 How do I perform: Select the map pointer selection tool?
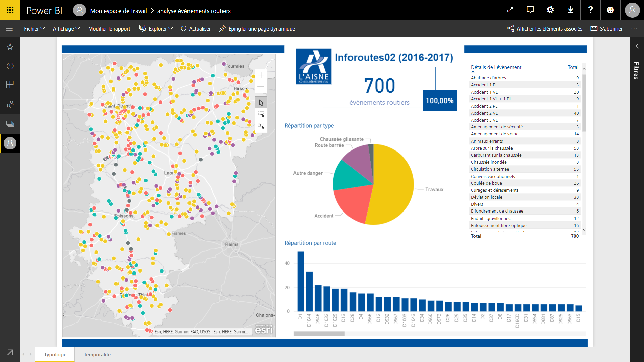[x=261, y=103]
